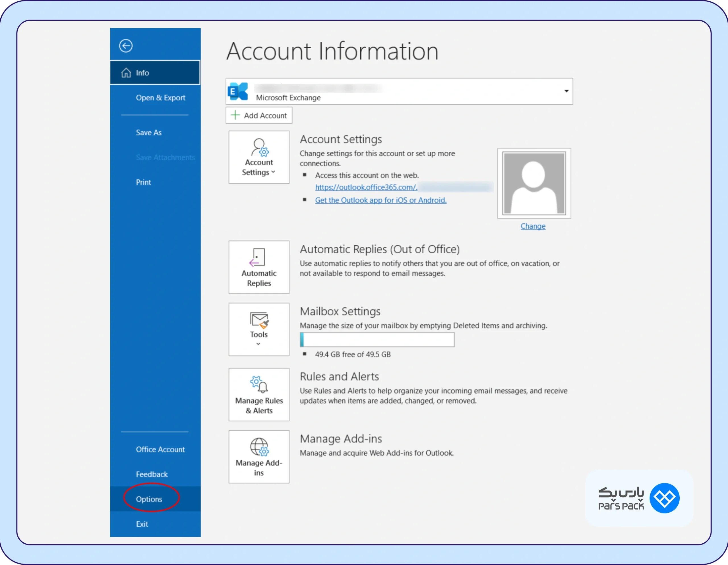Screen dimensions: 728x565
Task: Click the back arrow icon
Action: (x=126, y=46)
